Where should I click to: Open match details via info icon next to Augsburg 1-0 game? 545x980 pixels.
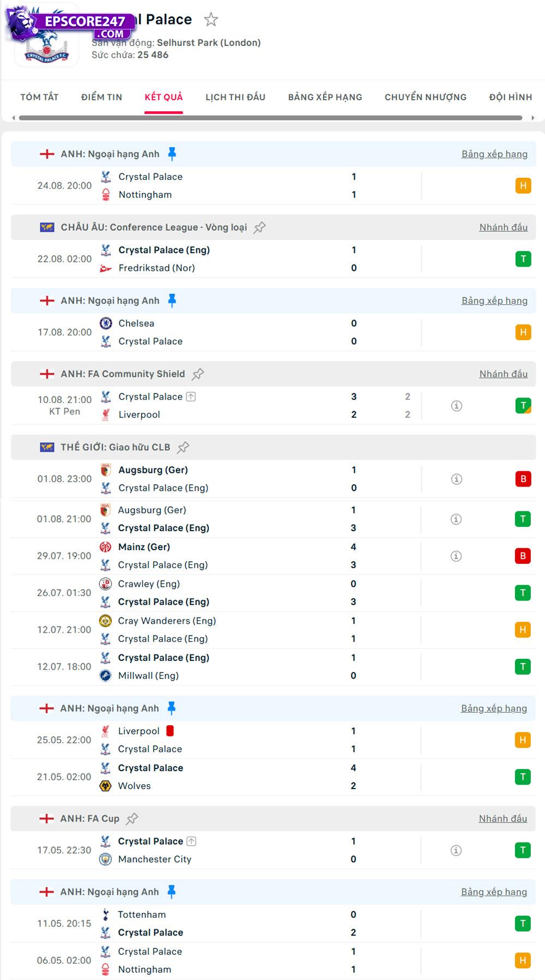(x=456, y=478)
